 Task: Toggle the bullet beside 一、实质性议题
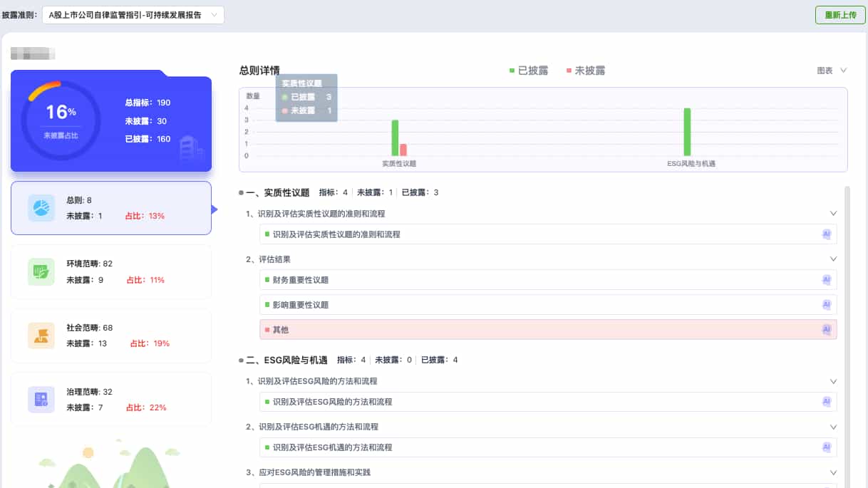coord(242,191)
